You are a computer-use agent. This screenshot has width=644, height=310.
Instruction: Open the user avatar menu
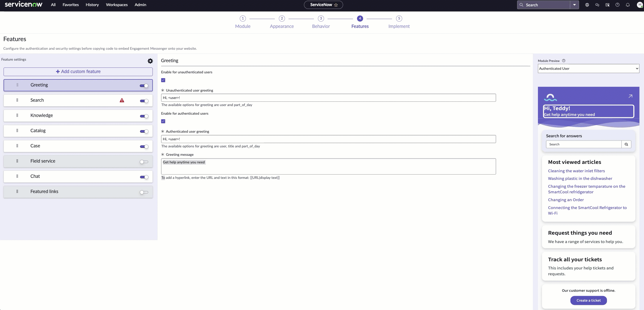640,5
